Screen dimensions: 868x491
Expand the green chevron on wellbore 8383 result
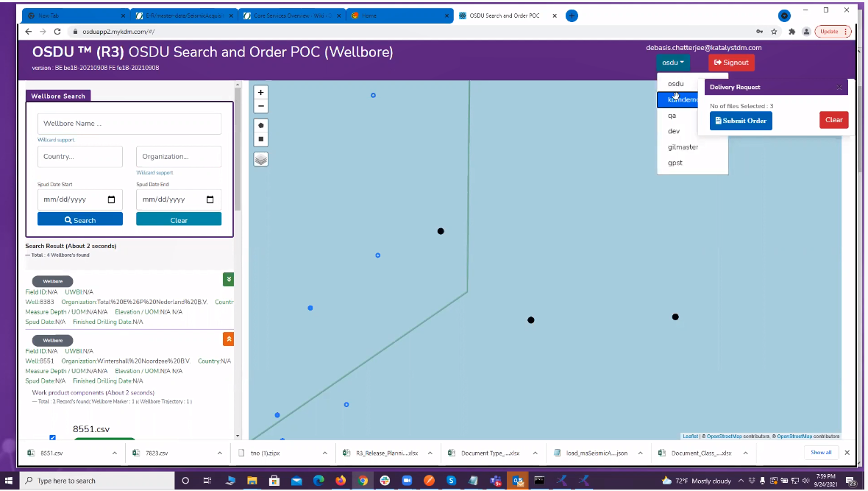(228, 280)
